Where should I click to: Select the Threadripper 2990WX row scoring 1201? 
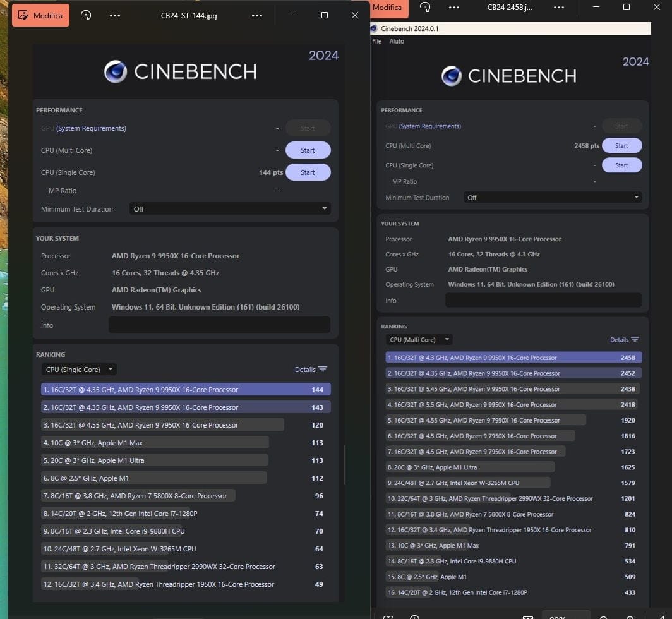pyautogui.click(x=513, y=498)
